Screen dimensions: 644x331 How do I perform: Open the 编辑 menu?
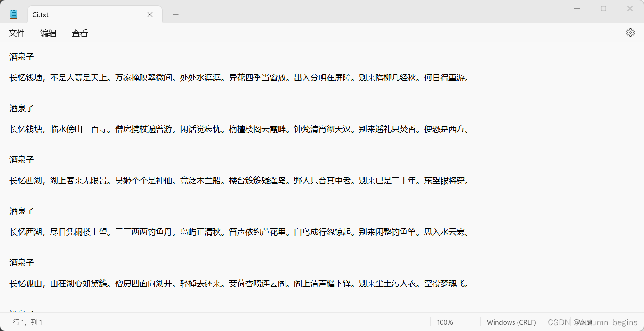coord(48,33)
